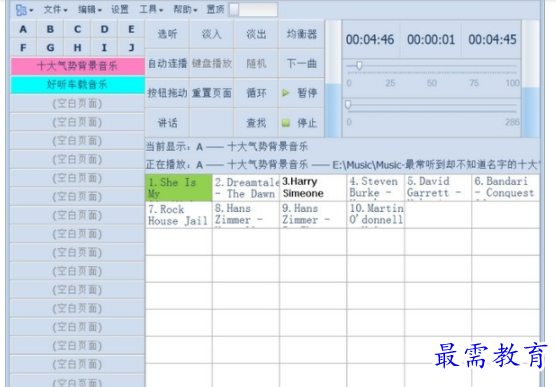Viewport: 556px width, 387px height.
Task: Play track 5. David Garrett
Action: (x=438, y=188)
